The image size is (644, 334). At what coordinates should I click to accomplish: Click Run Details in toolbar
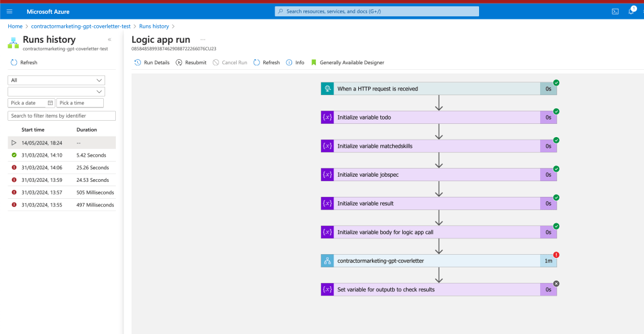pos(152,62)
